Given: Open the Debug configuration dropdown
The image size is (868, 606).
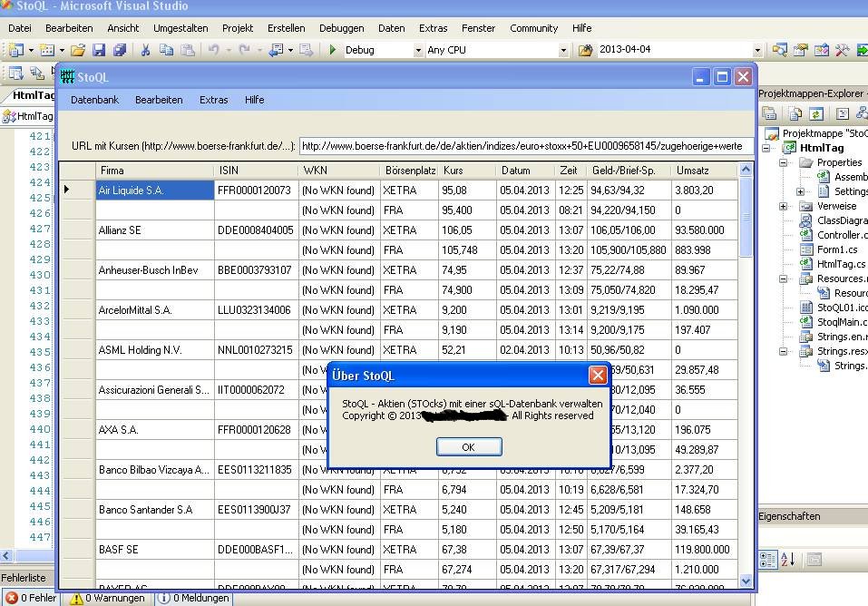Looking at the screenshot, I should point(418,51).
